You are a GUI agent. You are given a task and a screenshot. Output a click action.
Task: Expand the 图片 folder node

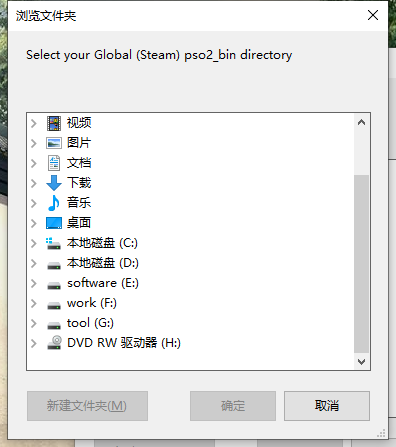point(34,143)
